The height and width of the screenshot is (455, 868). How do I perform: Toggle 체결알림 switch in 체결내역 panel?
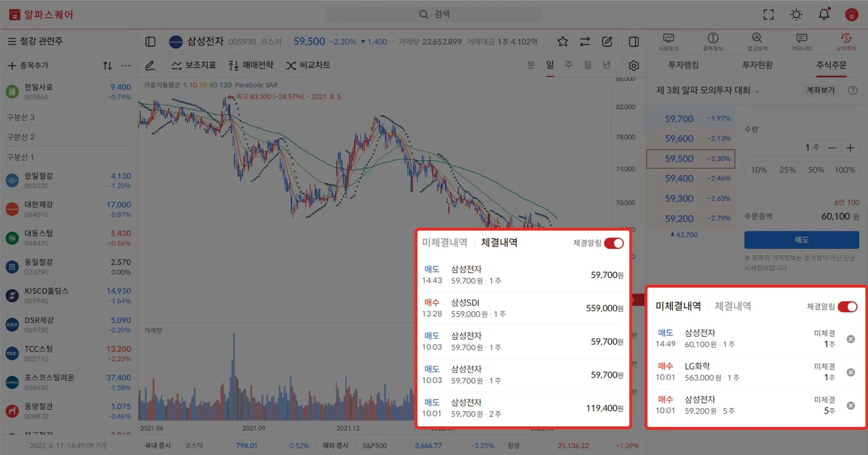(614, 243)
